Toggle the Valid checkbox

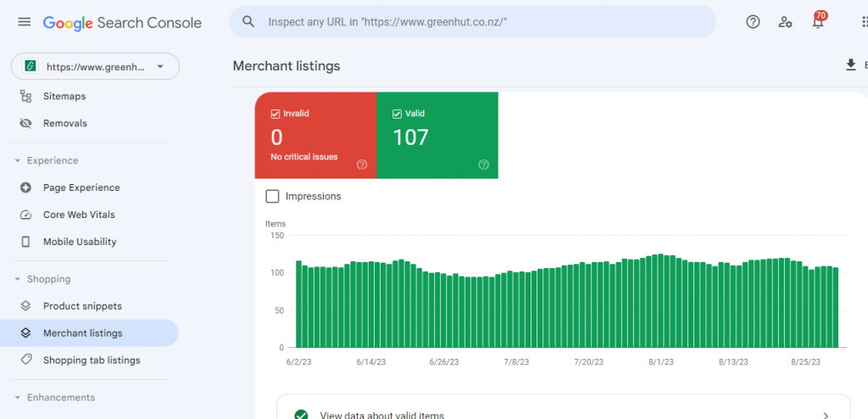coord(397,114)
